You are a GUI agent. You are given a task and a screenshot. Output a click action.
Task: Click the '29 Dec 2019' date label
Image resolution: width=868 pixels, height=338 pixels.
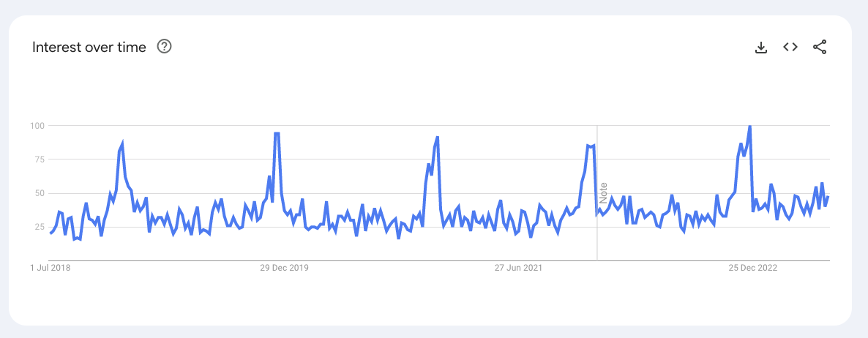(285, 268)
